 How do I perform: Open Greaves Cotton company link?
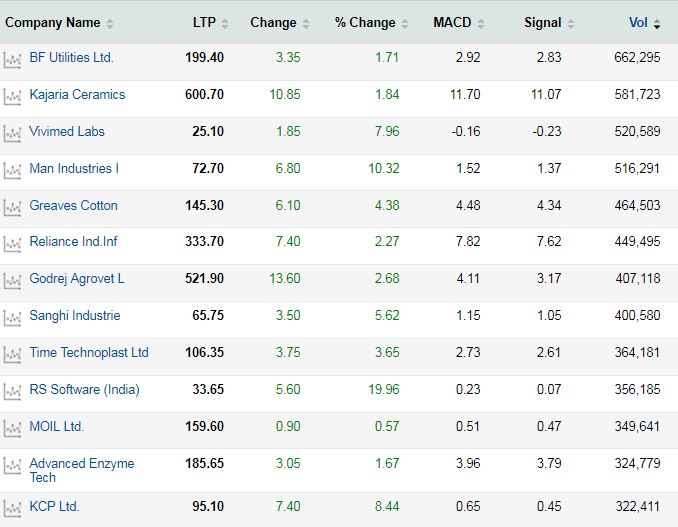[x=74, y=205]
